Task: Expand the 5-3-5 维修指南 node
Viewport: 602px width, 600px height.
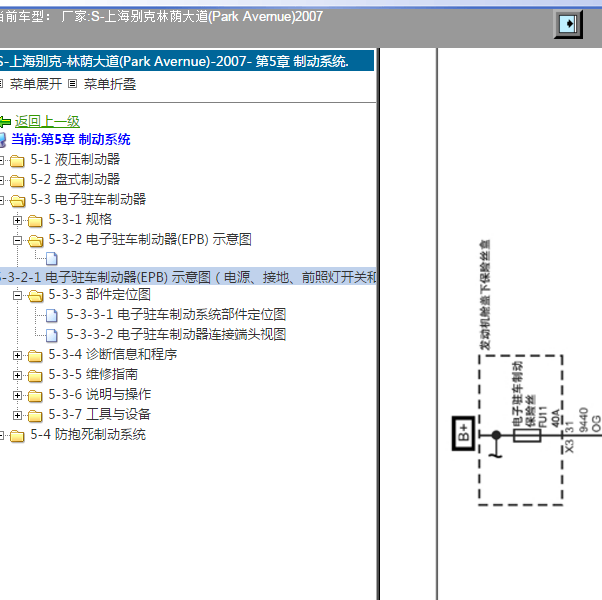Action: 17,375
